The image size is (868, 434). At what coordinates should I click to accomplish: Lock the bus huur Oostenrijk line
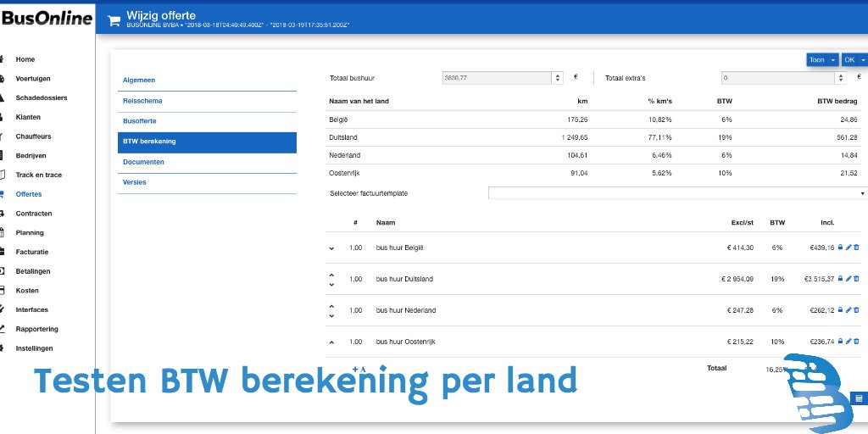[840, 342]
